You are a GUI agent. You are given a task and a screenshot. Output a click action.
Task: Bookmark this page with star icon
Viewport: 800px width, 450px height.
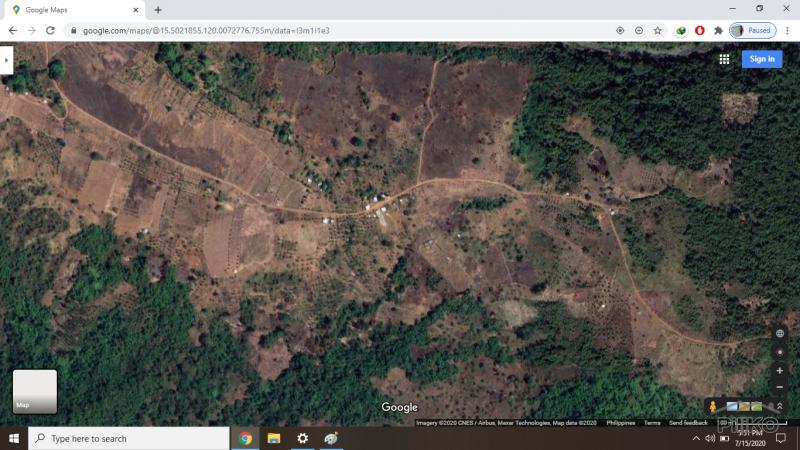click(658, 31)
